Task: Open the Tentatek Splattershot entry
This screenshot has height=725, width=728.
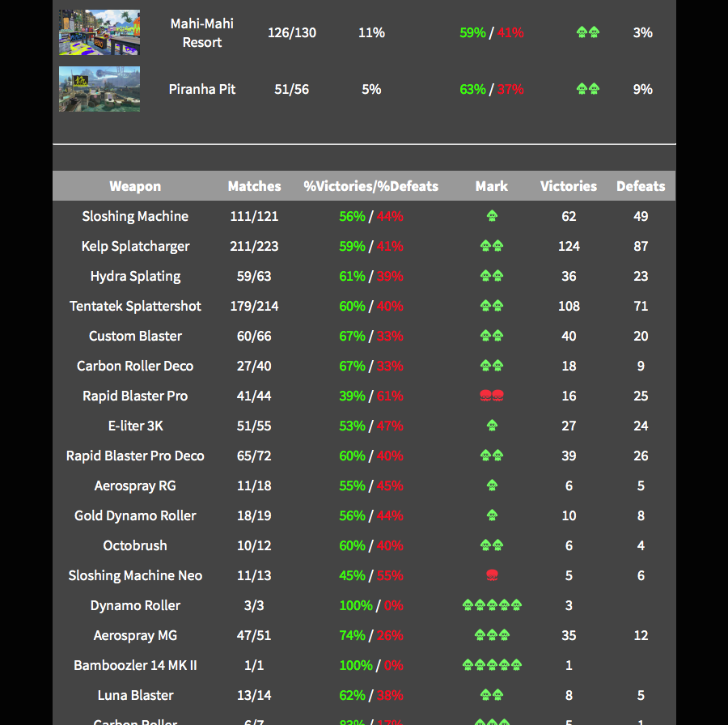Action: pos(135,306)
